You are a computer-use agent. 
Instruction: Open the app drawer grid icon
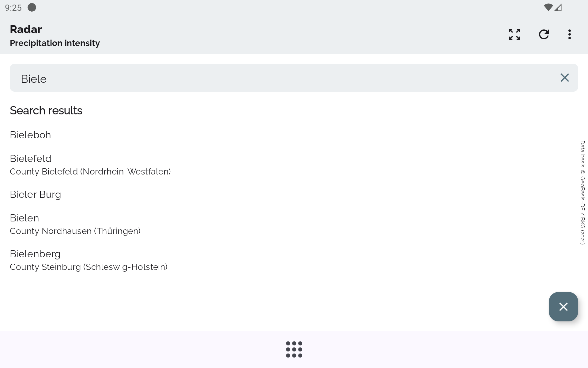[x=294, y=349]
